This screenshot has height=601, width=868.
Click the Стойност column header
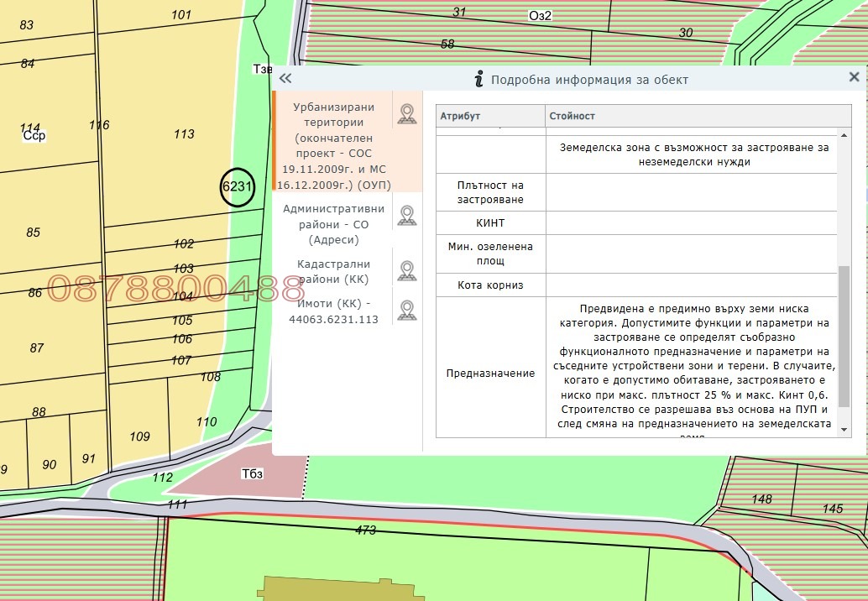[698, 116]
